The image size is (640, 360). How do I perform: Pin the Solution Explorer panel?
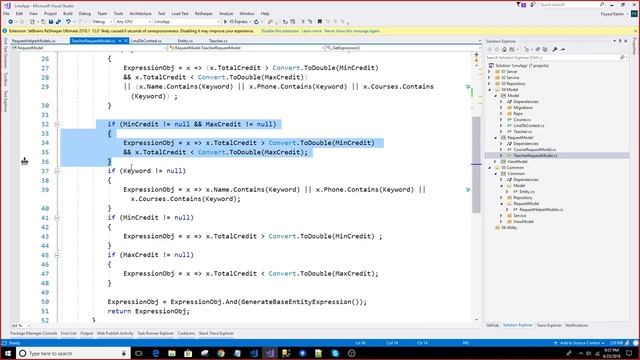click(620, 41)
